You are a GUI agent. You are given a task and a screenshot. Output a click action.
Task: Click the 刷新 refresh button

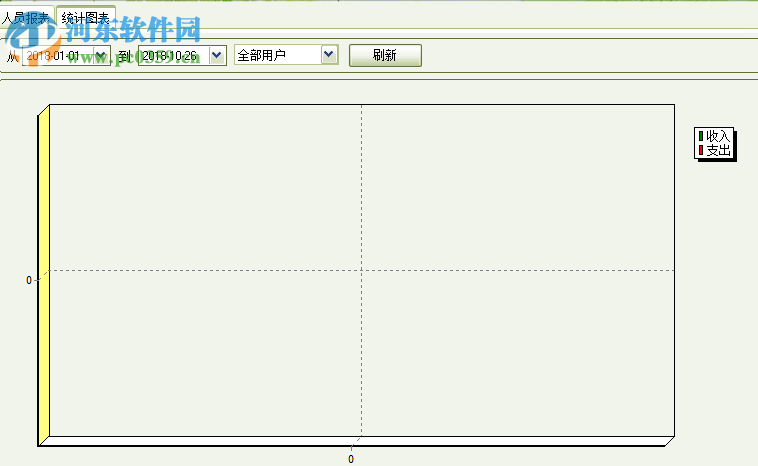385,55
